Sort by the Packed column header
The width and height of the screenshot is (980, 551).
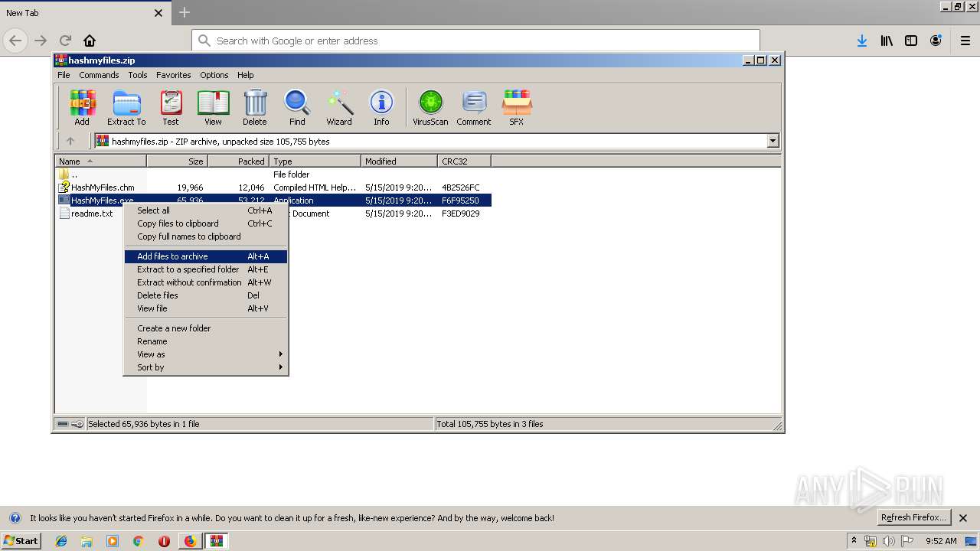[238, 161]
